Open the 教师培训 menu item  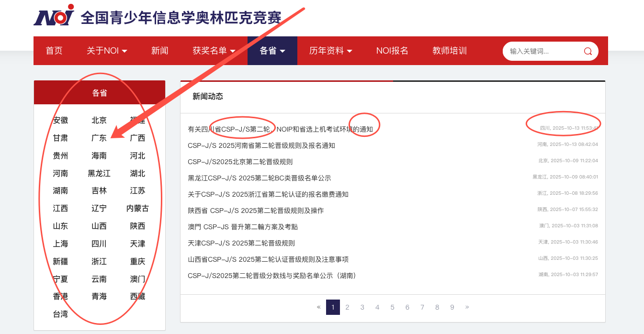449,51
